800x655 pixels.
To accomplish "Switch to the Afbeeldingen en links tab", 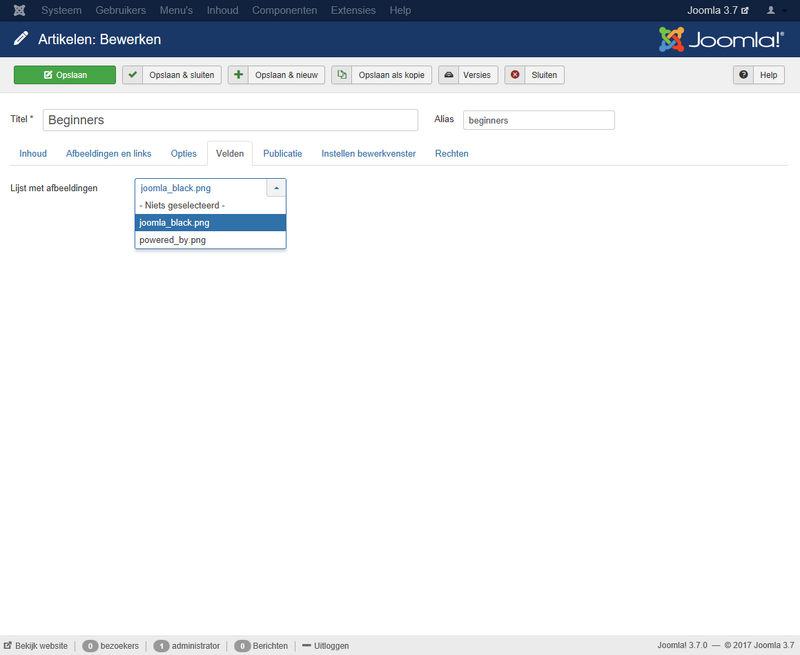I will pos(108,154).
